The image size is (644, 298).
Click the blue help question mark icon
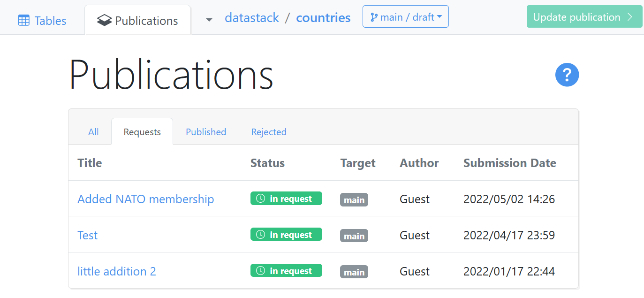567,75
